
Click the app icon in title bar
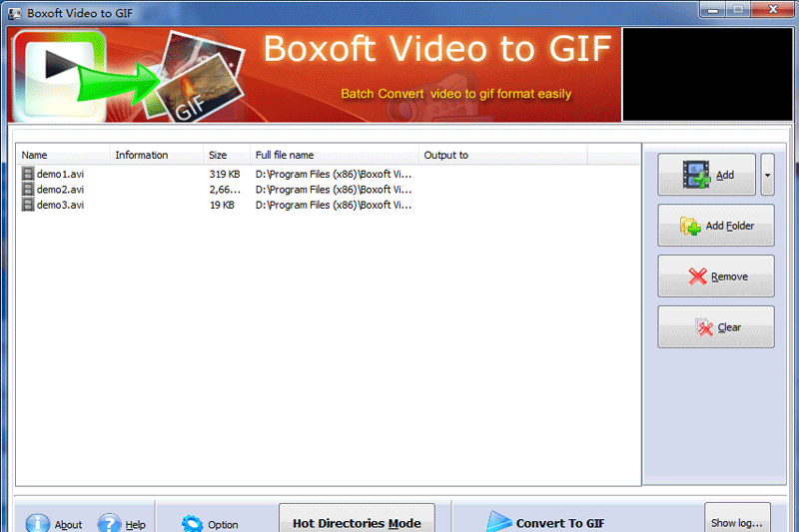15,13
